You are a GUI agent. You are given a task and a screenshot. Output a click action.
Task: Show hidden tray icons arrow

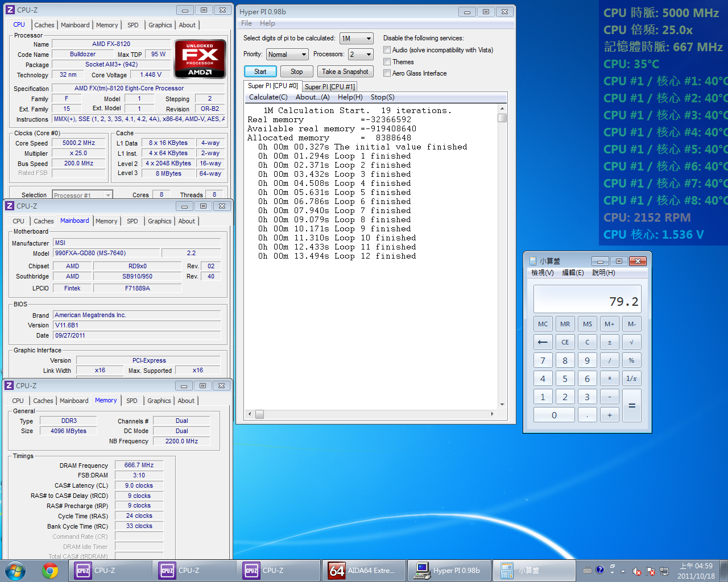(623, 571)
